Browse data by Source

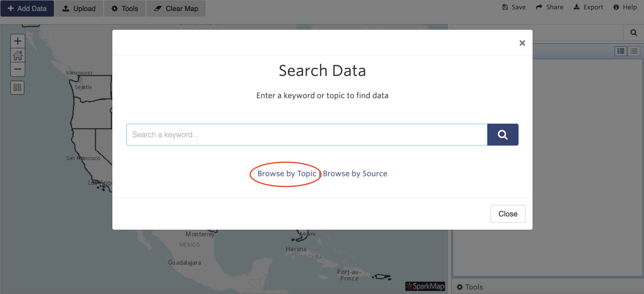355,173
